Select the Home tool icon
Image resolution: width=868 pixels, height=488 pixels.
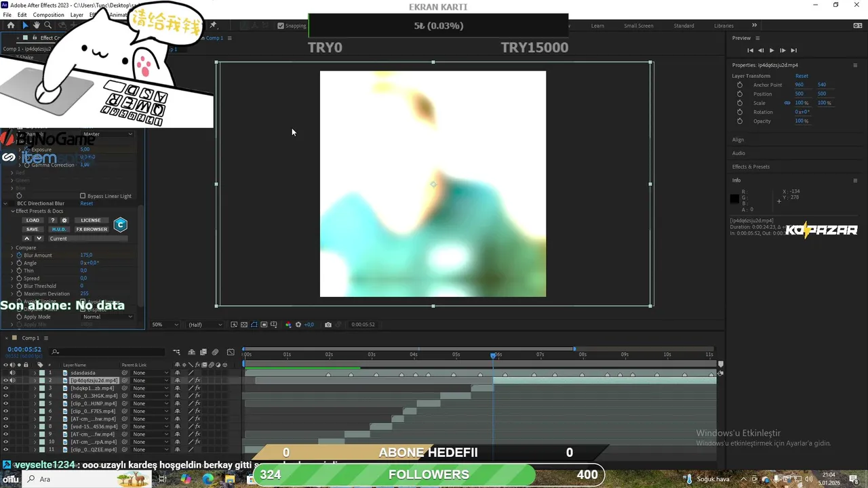(x=11, y=25)
